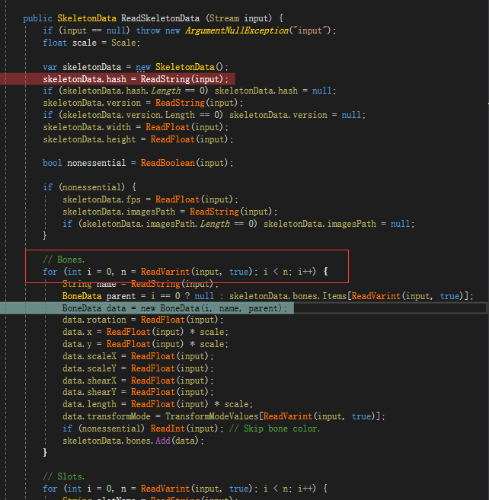This screenshot has height=500, width=489.
Task: Click ReadFloat on the data.rotation line
Action: (x=163, y=320)
